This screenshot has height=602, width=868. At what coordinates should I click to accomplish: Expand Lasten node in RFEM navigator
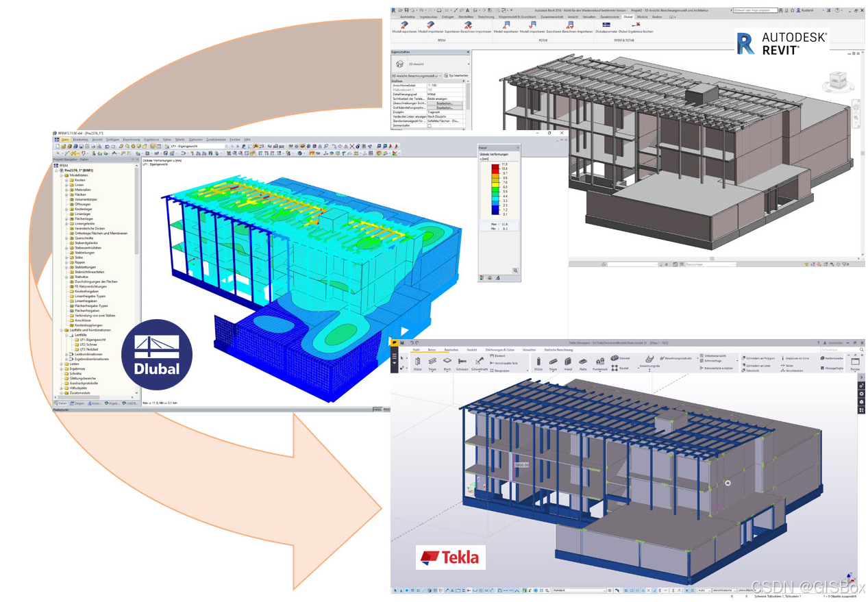click(x=62, y=364)
